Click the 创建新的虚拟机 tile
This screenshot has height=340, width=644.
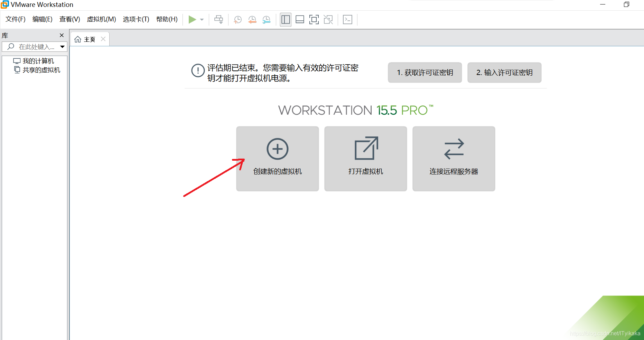click(277, 159)
